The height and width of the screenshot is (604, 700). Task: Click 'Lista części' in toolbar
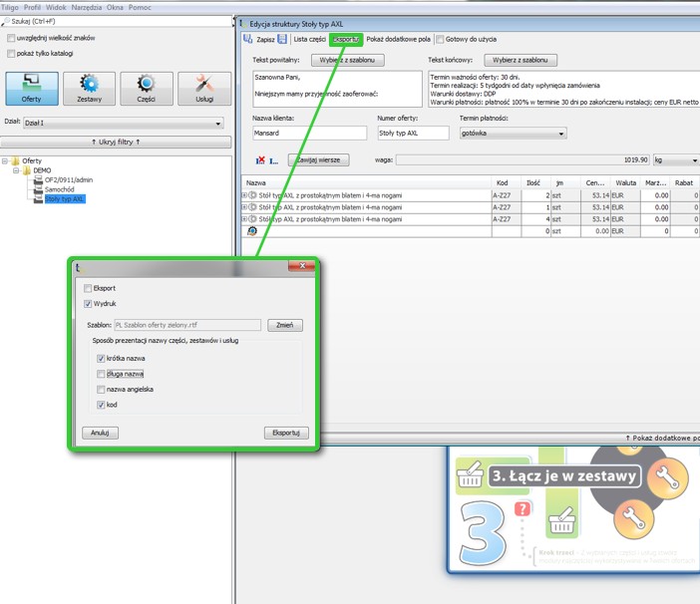point(309,39)
